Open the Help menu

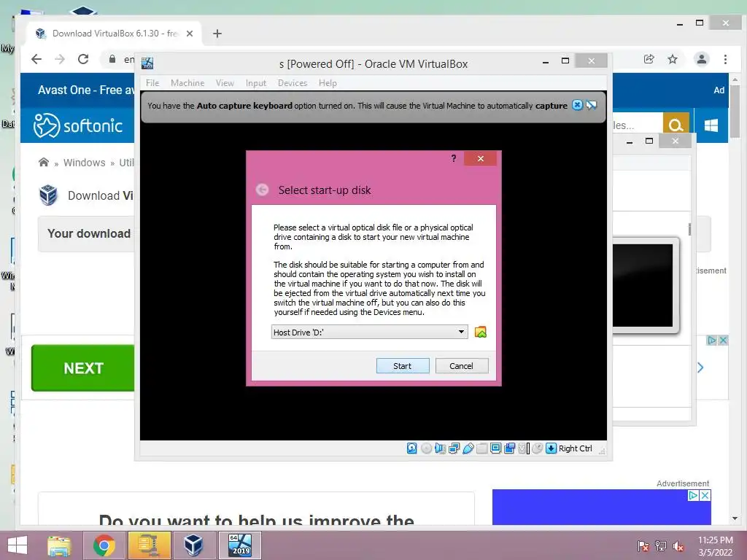pos(328,83)
